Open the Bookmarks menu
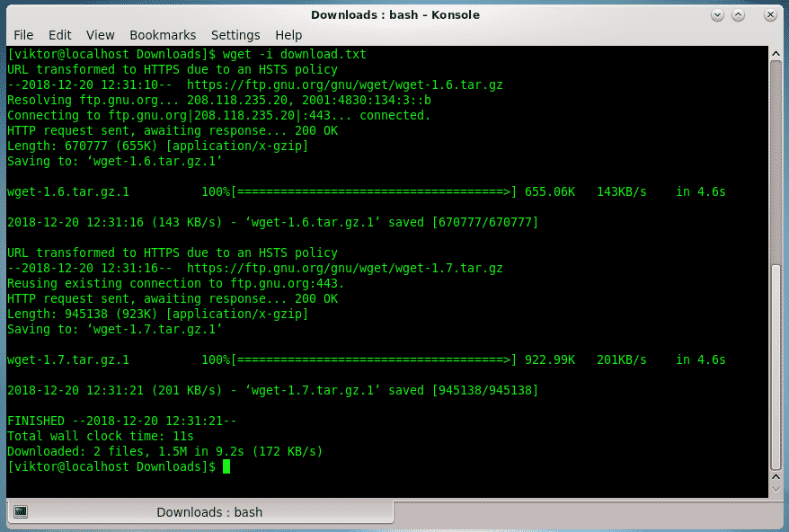This screenshot has width=789, height=532. pos(163,35)
